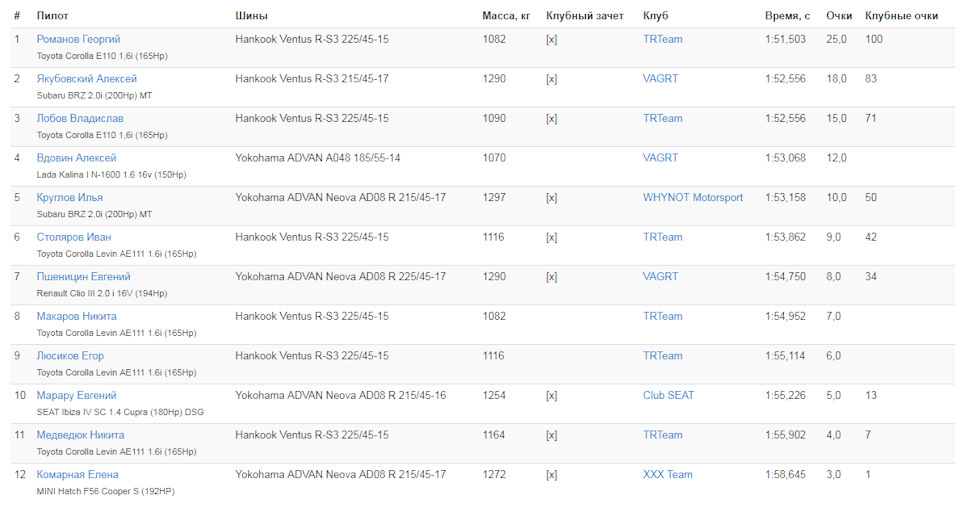View Макаров Никита pilot page

pyautogui.click(x=76, y=316)
